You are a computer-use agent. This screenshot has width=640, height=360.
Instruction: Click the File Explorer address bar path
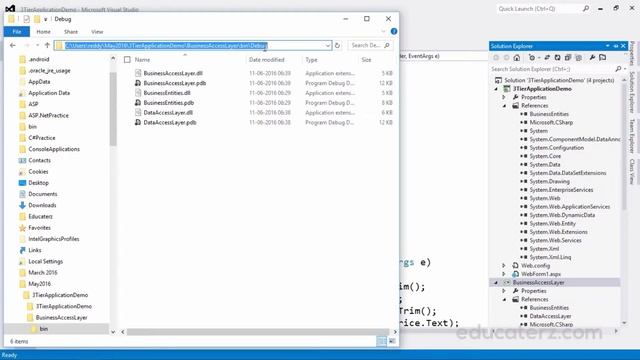pyautogui.click(x=193, y=45)
